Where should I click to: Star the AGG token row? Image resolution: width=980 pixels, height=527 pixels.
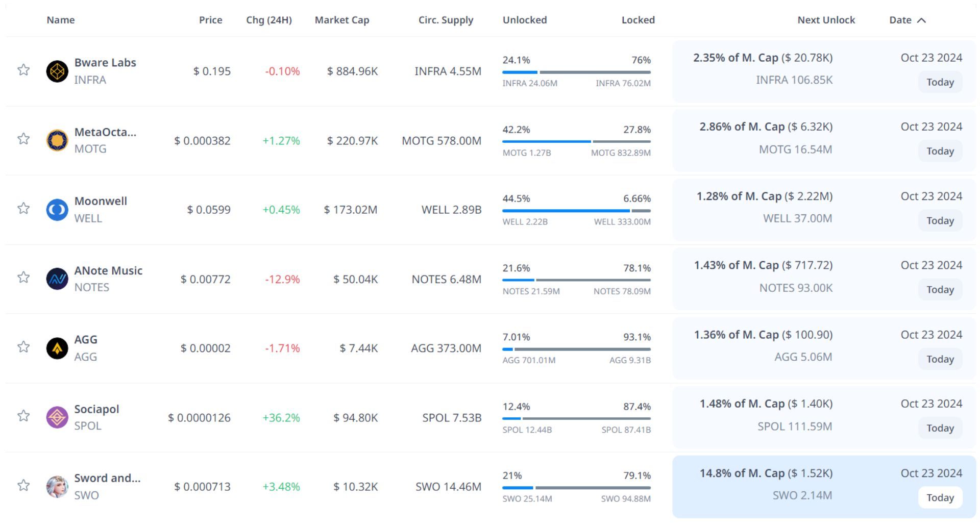[23, 347]
